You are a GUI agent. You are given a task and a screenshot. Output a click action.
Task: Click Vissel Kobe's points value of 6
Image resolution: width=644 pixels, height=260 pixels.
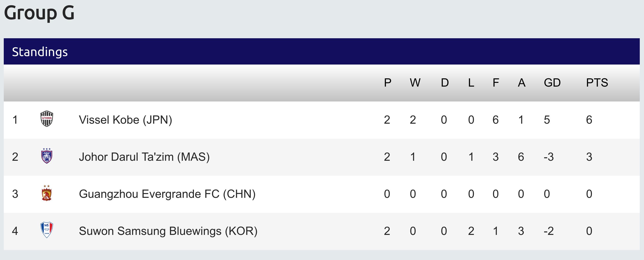pyautogui.click(x=589, y=120)
